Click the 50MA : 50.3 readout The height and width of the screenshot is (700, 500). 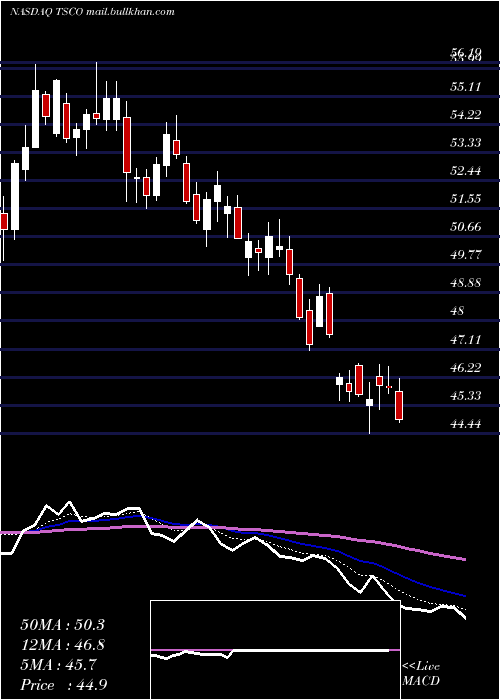(62, 625)
